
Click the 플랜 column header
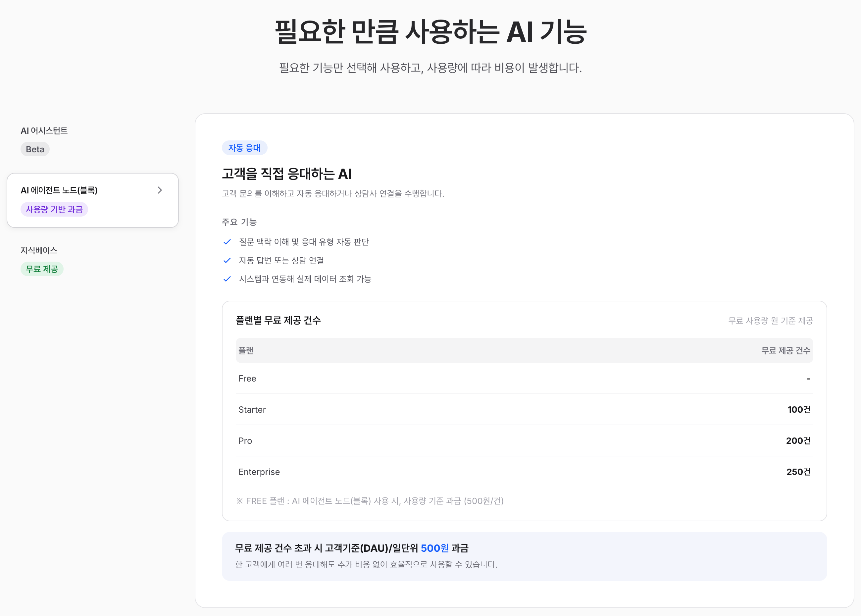click(x=246, y=350)
